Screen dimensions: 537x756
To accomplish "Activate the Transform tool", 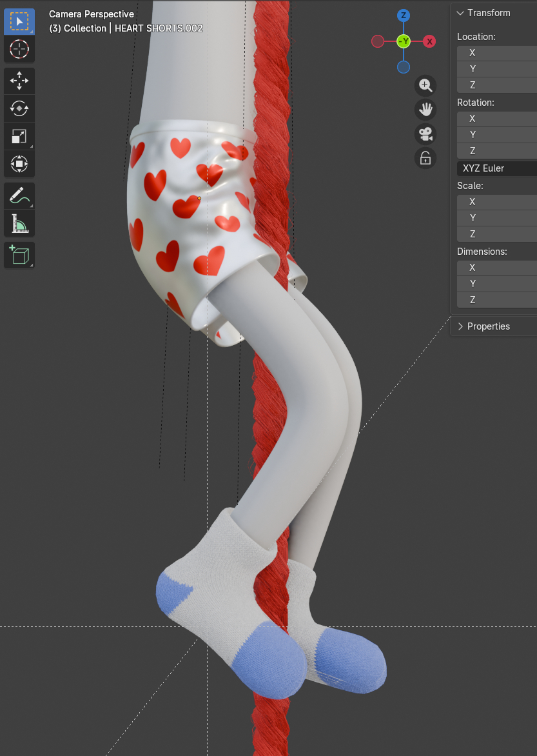I will pyautogui.click(x=19, y=164).
